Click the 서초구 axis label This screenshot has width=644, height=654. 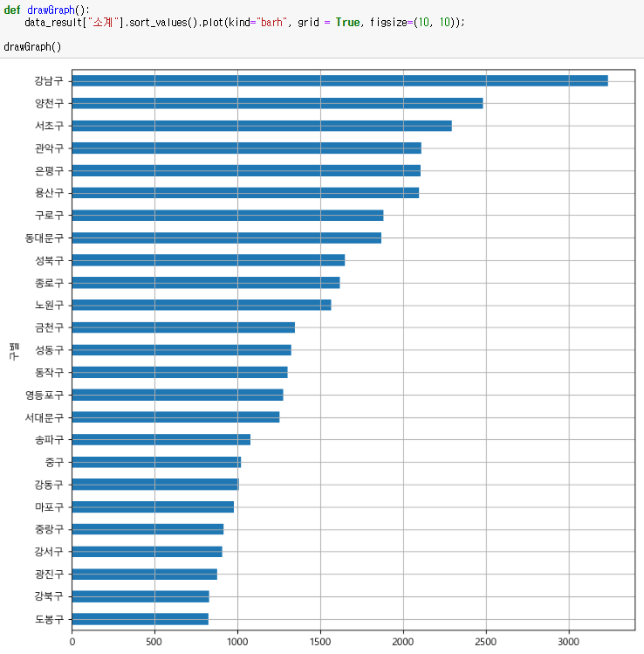pyautogui.click(x=49, y=126)
